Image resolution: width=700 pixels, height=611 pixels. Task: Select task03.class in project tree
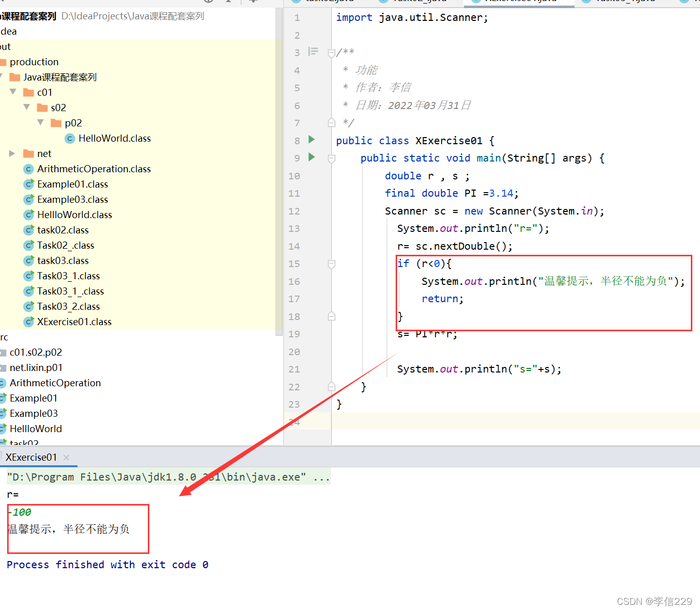click(63, 261)
